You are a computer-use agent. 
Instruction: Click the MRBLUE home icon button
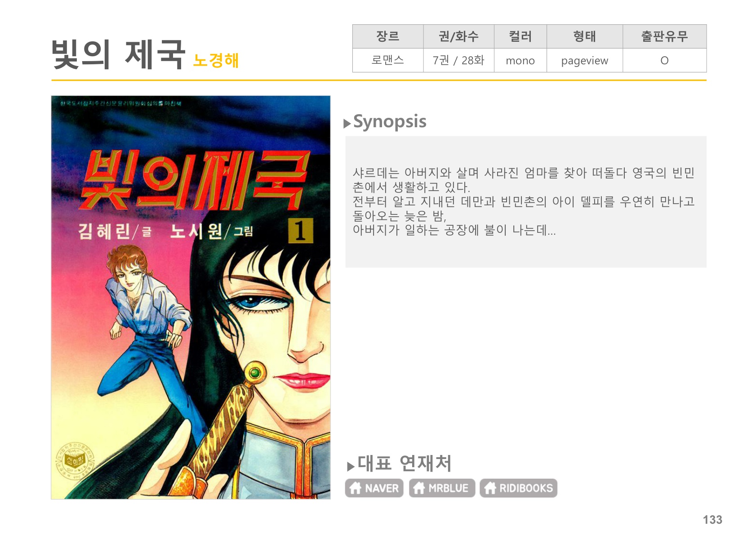[442, 488]
